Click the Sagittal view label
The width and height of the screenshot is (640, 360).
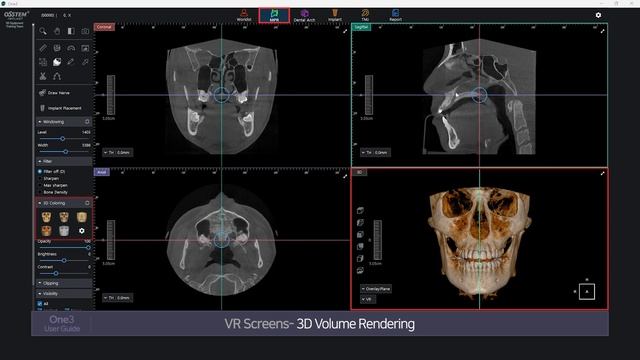361,27
